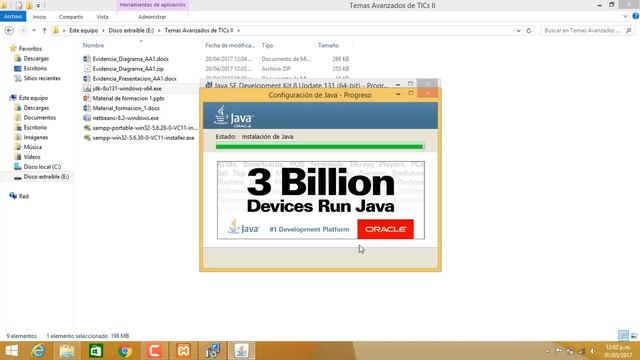Screen dimensions: 640x360
Task: Click Este equipo in the address breadcrumb
Action: [84, 31]
